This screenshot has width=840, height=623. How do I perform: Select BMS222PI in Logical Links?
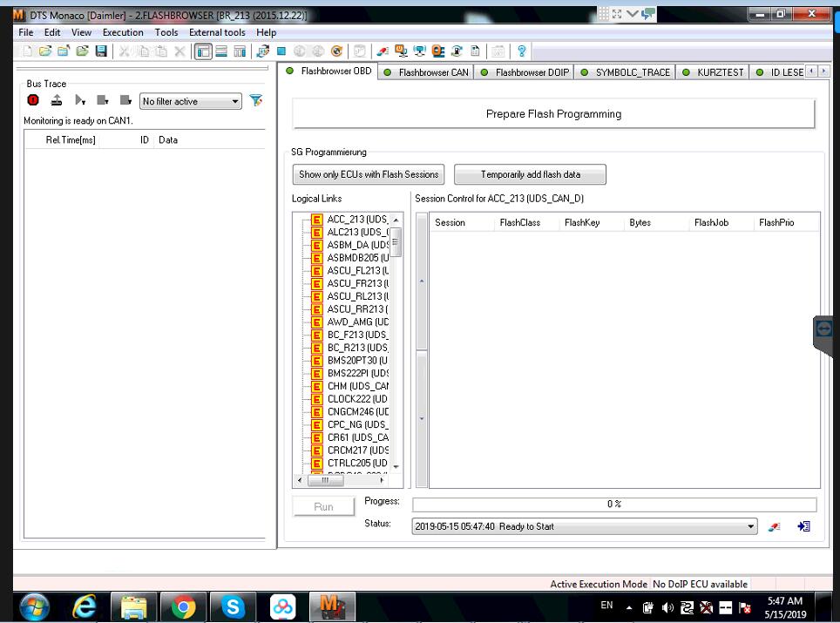click(x=358, y=374)
